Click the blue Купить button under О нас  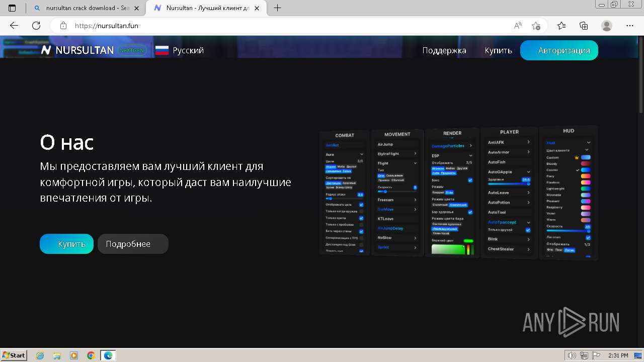pos(66,244)
